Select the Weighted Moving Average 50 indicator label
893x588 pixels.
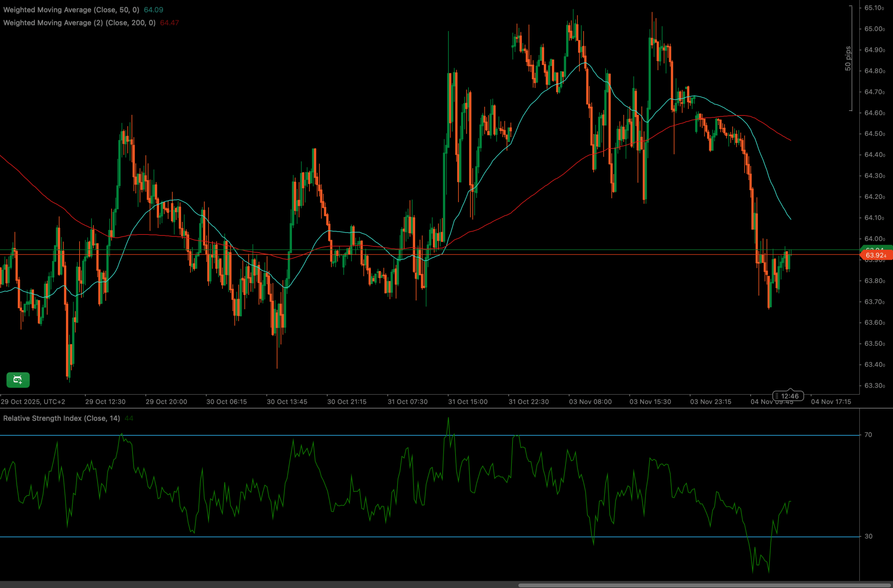71,10
